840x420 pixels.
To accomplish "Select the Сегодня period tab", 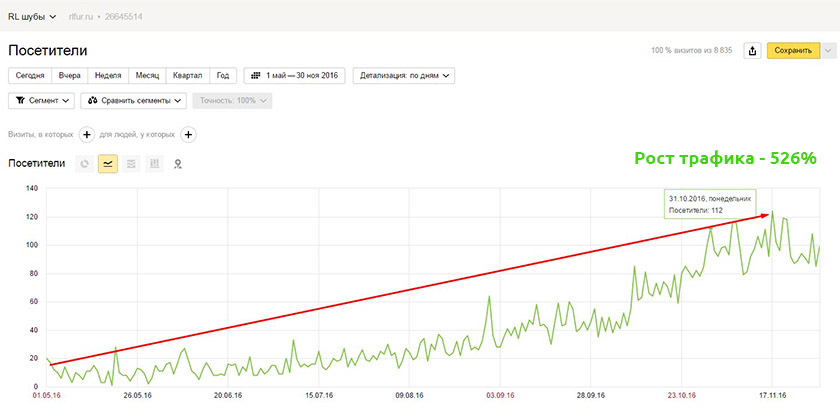I will click(x=30, y=76).
